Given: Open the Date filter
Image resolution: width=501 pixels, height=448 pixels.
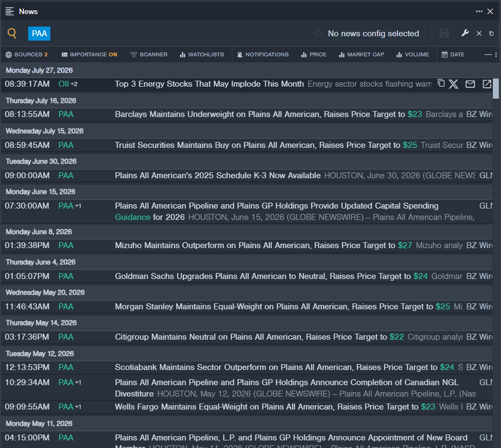Looking at the screenshot, I should coord(453,55).
